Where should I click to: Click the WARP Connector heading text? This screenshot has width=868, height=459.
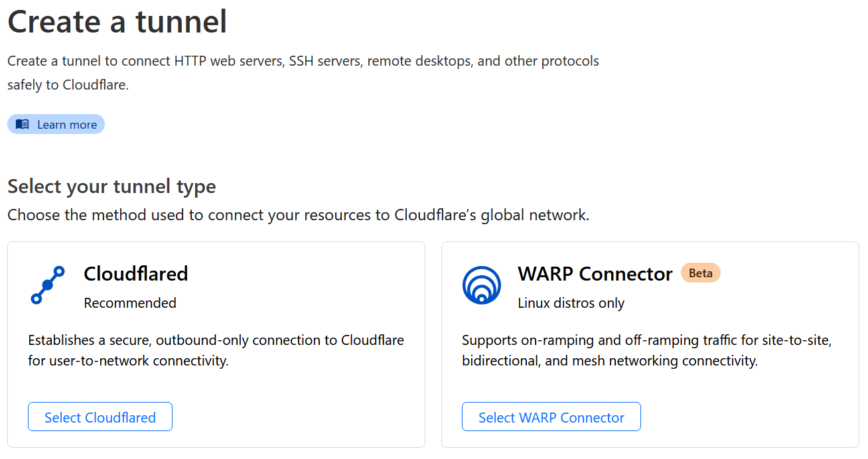pos(595,273)
